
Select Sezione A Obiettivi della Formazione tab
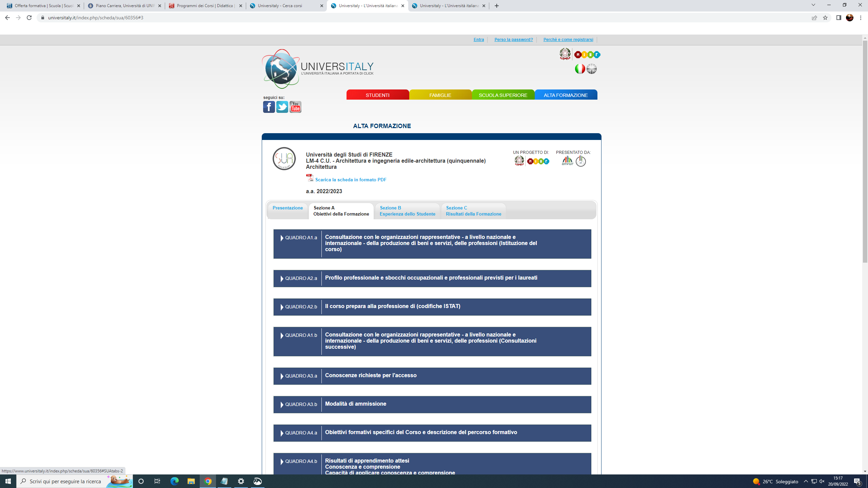click(x=341, y=211)
